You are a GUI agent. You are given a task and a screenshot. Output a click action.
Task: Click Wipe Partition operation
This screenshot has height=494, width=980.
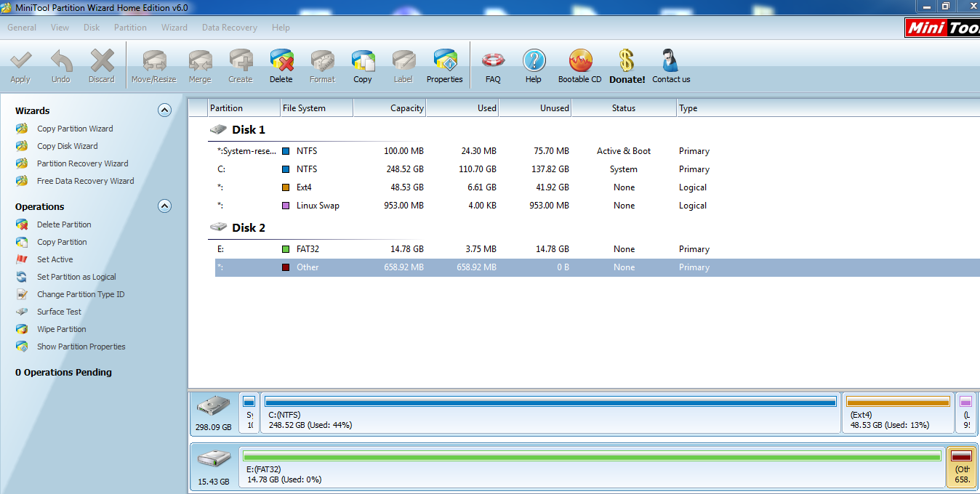coord(62,329)
